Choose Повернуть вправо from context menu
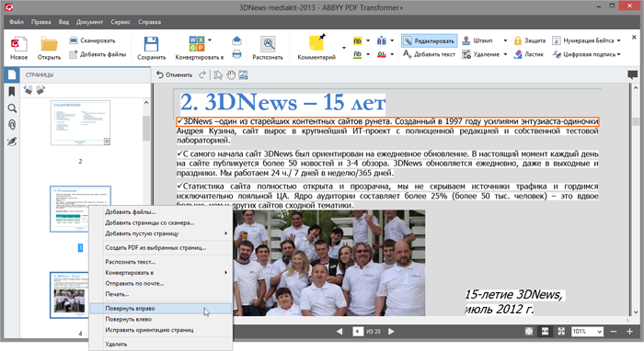This screenshot has width=644, height=351. pyautogui.click(x=161, y=309)
